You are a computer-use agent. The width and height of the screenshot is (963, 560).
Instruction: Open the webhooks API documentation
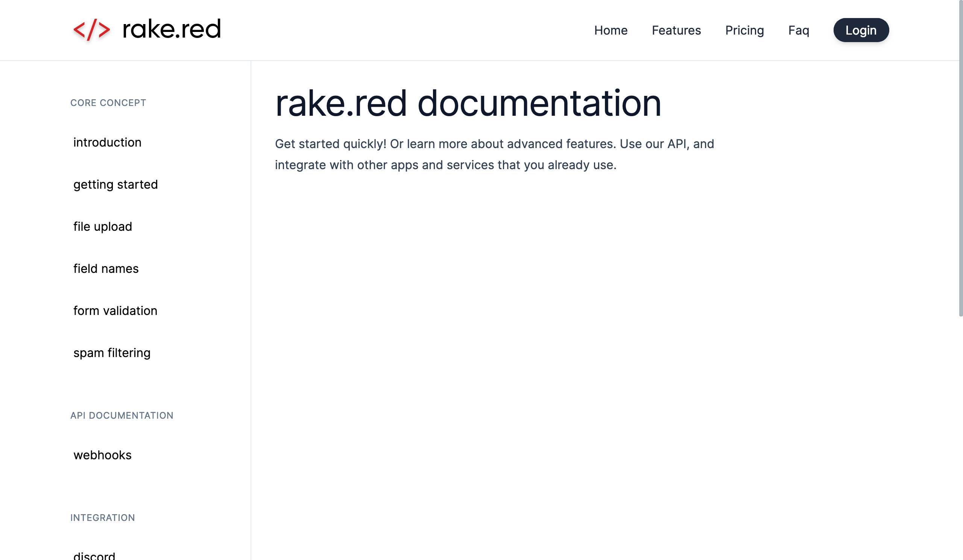pyautogui.click(x=102, y=455)
